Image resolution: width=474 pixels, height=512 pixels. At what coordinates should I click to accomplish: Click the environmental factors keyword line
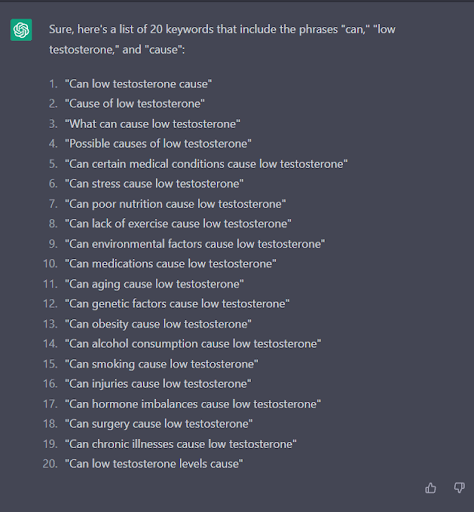(195, 244)
